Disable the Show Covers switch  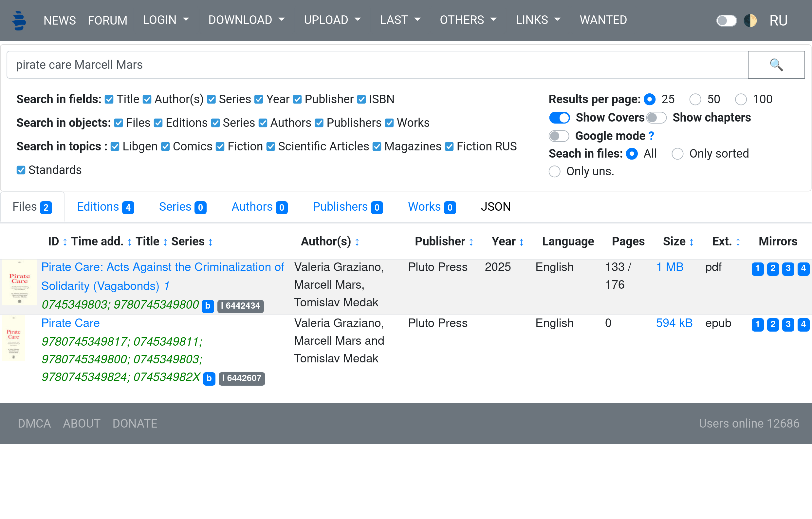[559, 118]
